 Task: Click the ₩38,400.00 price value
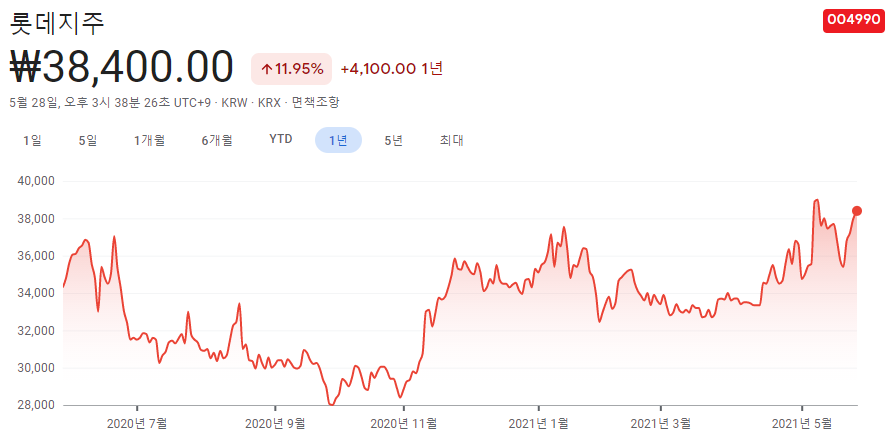122,68
